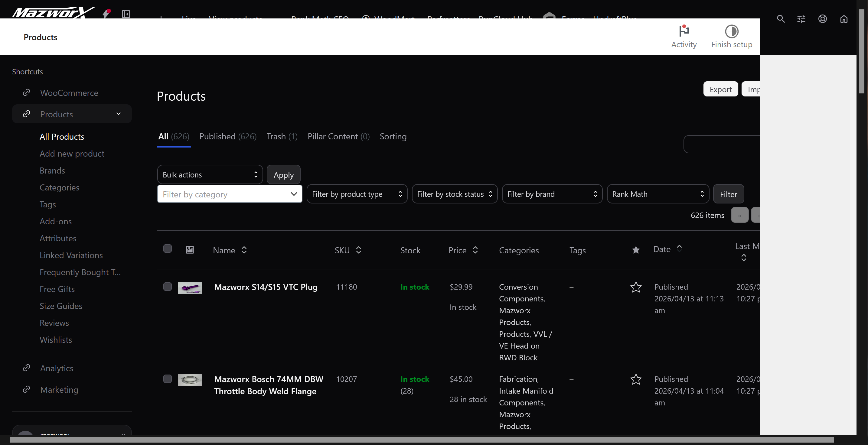Tick the select-all products checkbox
The image size is (868, 445).
point(168,248)
